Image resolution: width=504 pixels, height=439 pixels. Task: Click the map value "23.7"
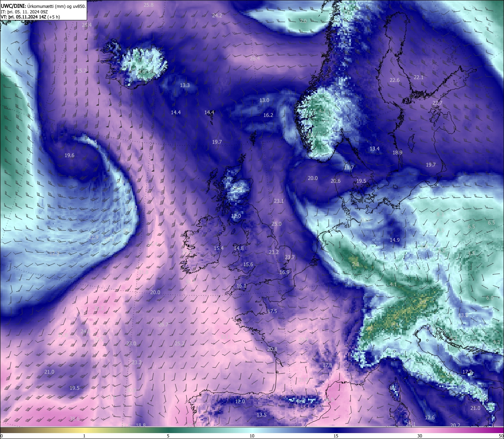(290, 257)
